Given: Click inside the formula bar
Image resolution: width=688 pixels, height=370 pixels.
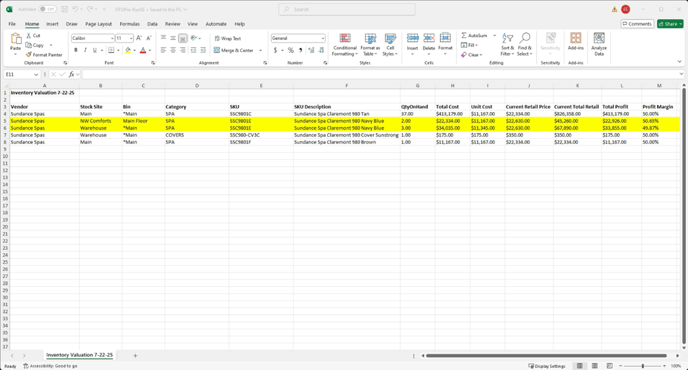Looking at the screenshot, I should click(380, 75).
